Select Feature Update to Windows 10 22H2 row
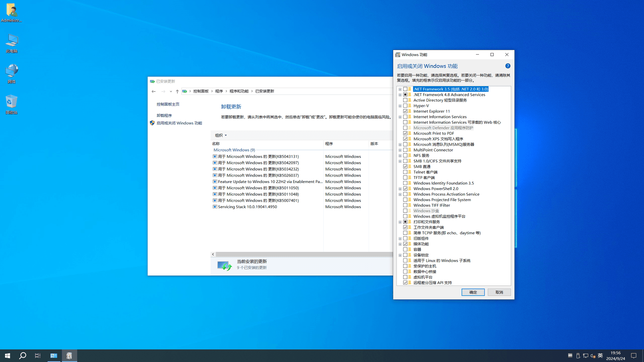The image size is (644, 362). [270, 182]
